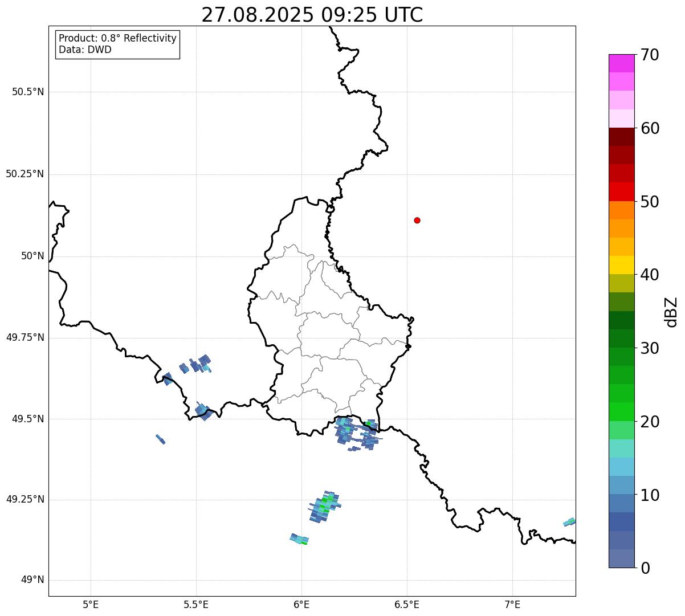
Task: Click the 6.5°E longitude label
Action: (x=407, y=604)
